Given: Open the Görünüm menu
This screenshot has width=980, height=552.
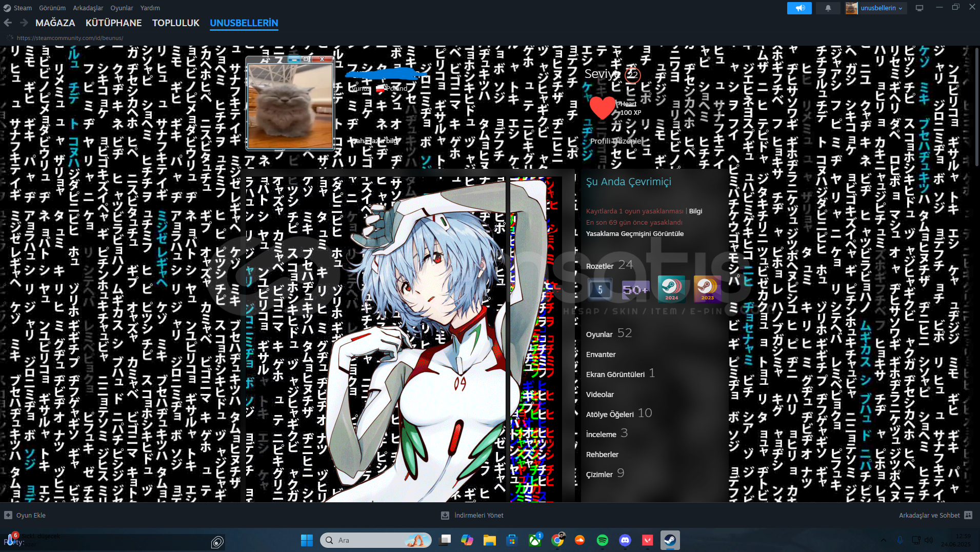Looking at the screenshot, I should [x=52, y=8].
